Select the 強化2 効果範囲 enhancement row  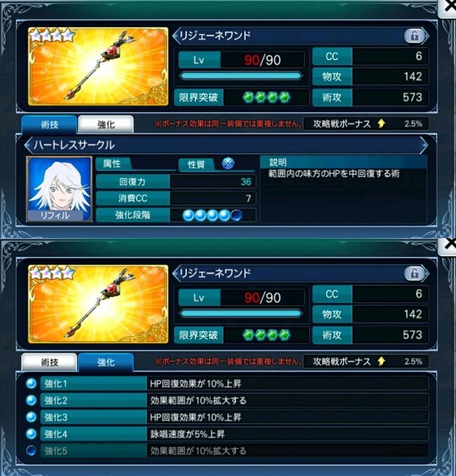click(x=234, y=400)
